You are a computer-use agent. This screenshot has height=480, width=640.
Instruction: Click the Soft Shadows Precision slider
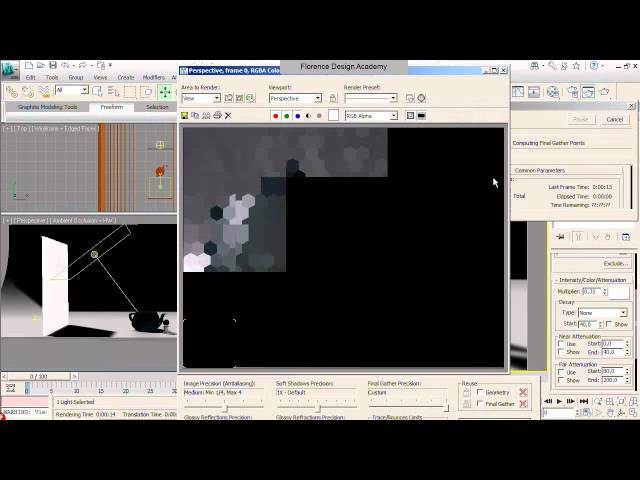coord(316,407)
